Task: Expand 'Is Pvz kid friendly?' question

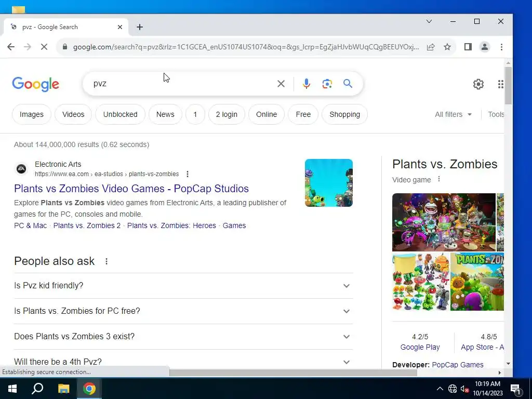Action: tap(183, 286)
